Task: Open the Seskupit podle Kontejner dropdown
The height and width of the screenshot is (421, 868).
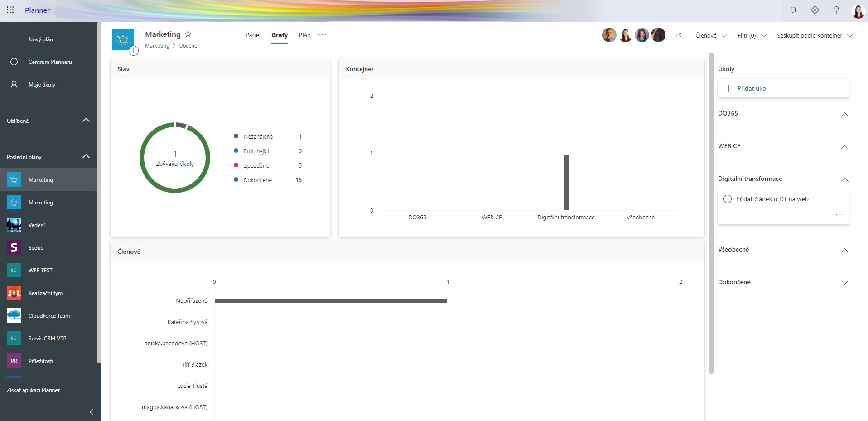Action: [x=815, y=35]
